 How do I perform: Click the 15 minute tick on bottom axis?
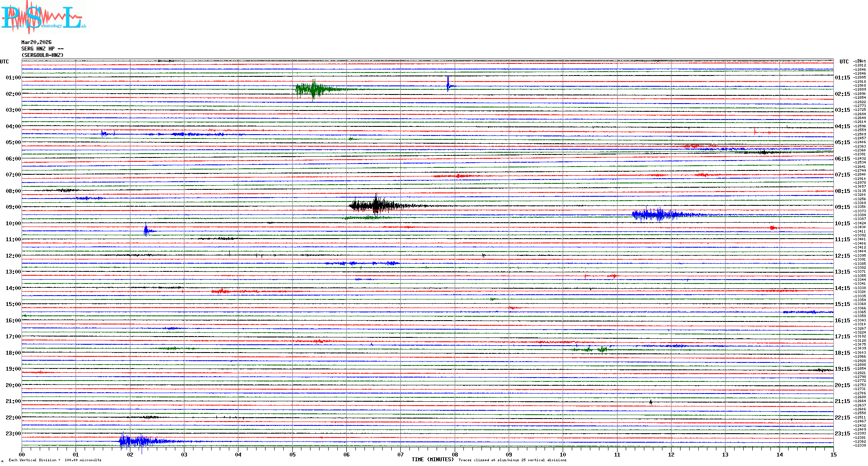(833, 454)
